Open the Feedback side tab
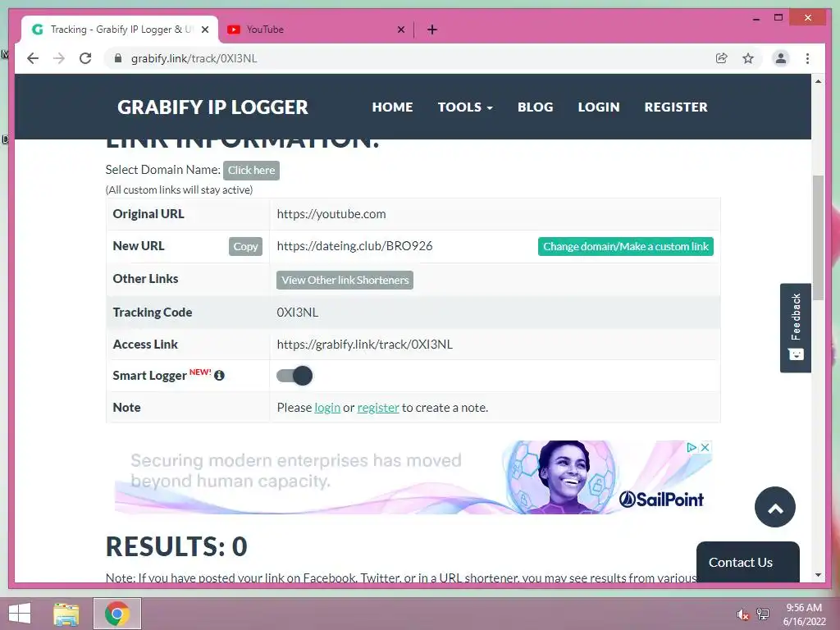 (x=796, y=327)
